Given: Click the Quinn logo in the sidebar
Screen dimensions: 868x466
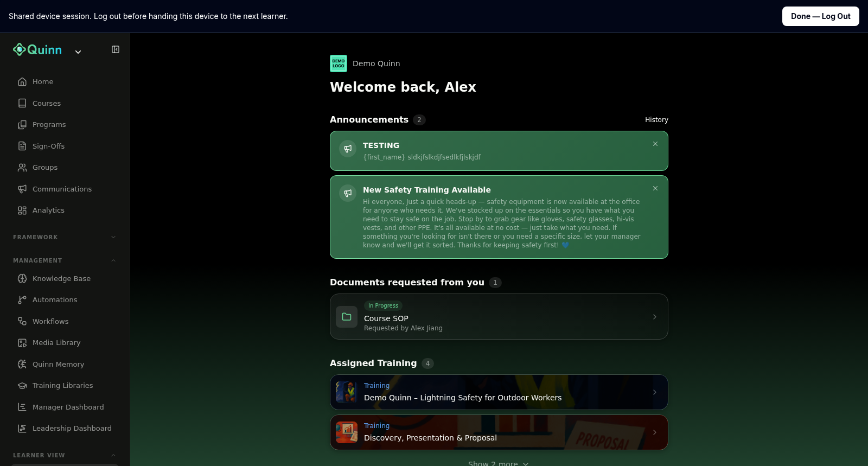Looking at the screenshot, I should tap(37, 49).
